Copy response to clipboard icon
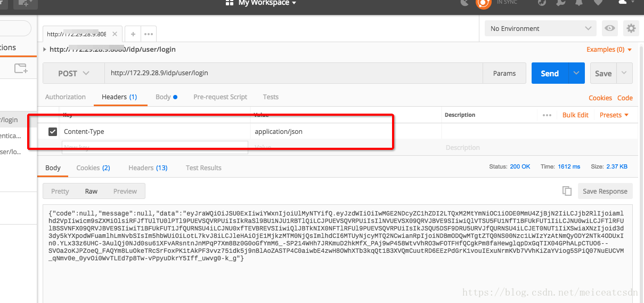Image resolution: width=644 pixels, height=303 pixels. pyautogui.click(x=567, y=191)
